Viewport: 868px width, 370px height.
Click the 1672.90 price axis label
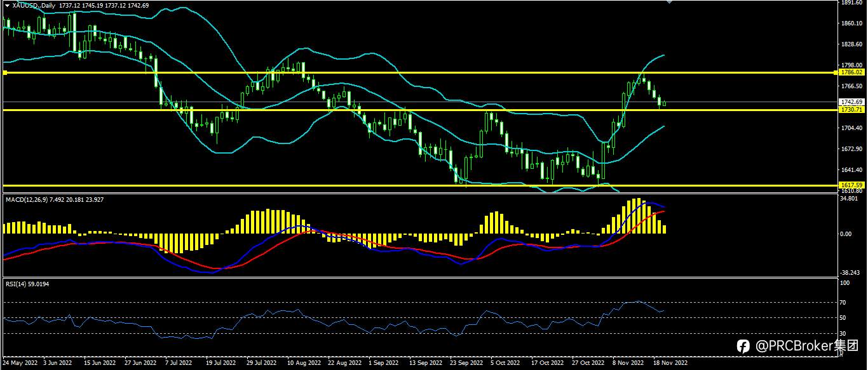[x=851, y=149]
